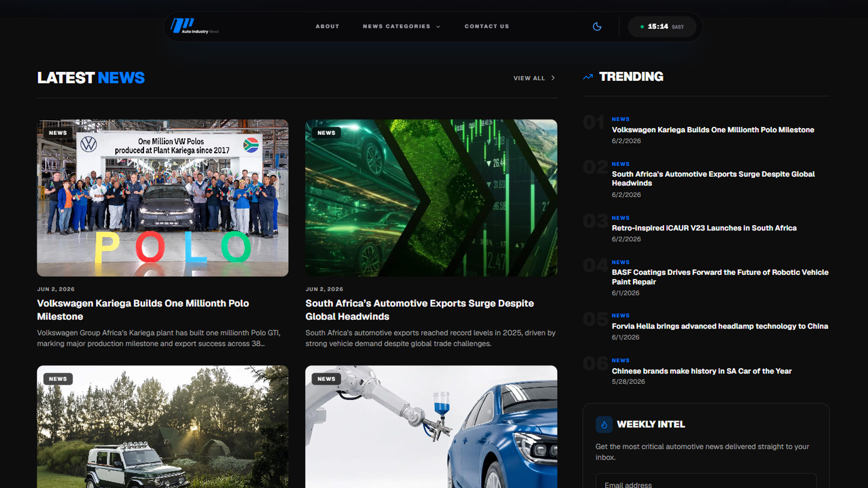Focus the Email address input field

click(x=706, y=482)
